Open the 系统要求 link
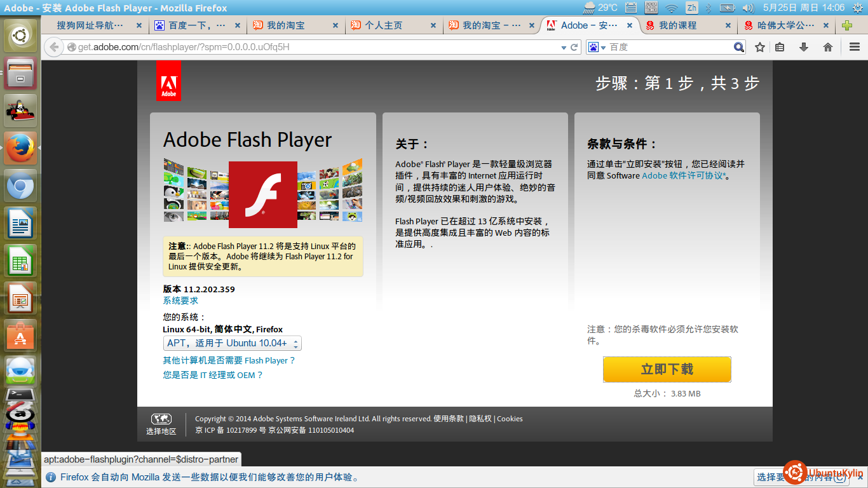Viewport: 868px width, 488px height. click(x=180, y=301)
